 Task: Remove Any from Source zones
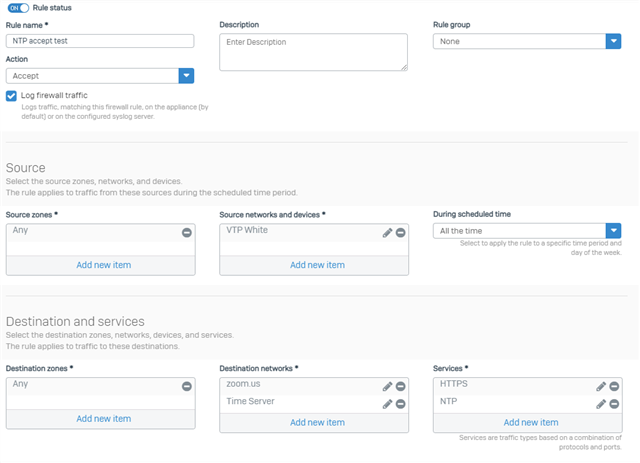click(x=187, y=233)
